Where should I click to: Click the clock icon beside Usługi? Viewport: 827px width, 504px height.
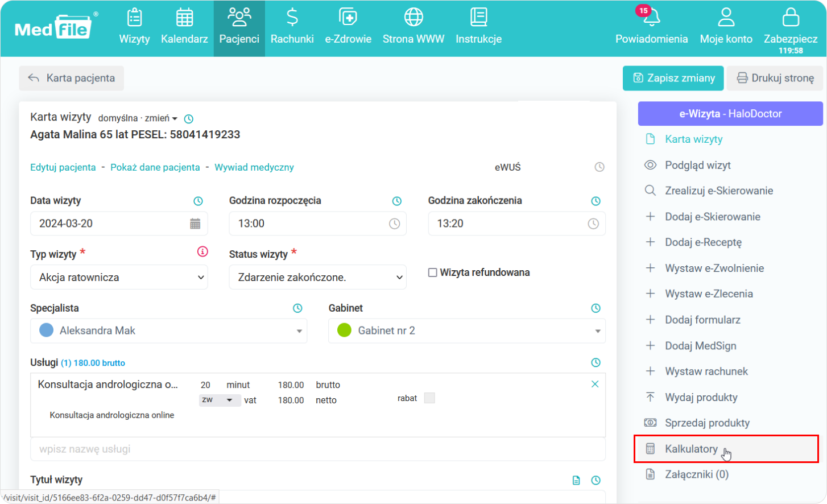(x=596, y=362)
